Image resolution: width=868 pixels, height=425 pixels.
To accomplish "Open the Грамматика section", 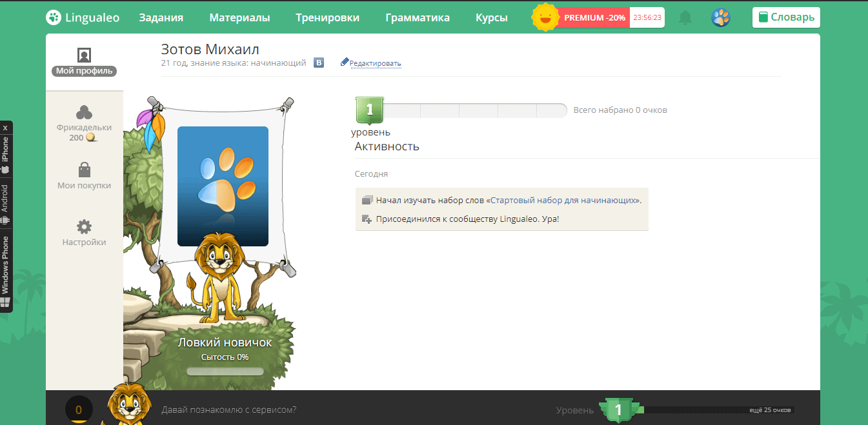I will pos(417,17).
